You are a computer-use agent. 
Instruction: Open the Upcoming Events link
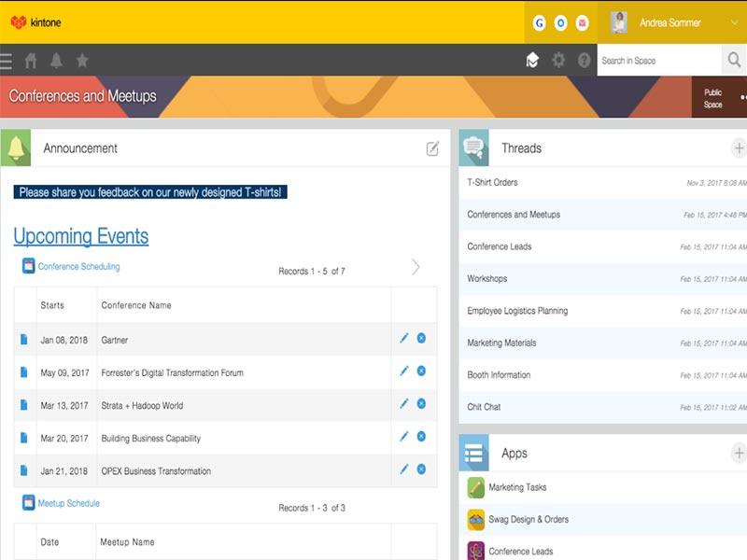pos(80,236)
